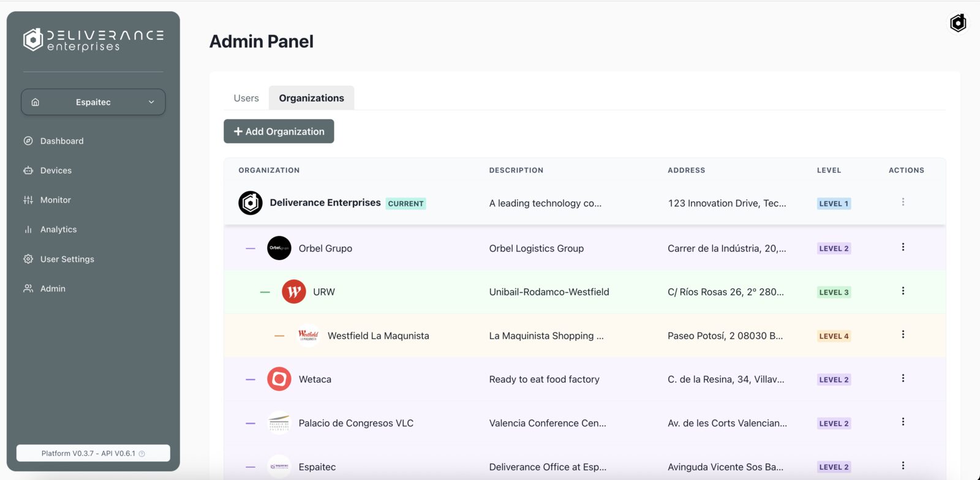The width and height of the screenshot is (980, 480).
Task: Open actions menu for Orbel Grupo
Action: pos(903,247)
